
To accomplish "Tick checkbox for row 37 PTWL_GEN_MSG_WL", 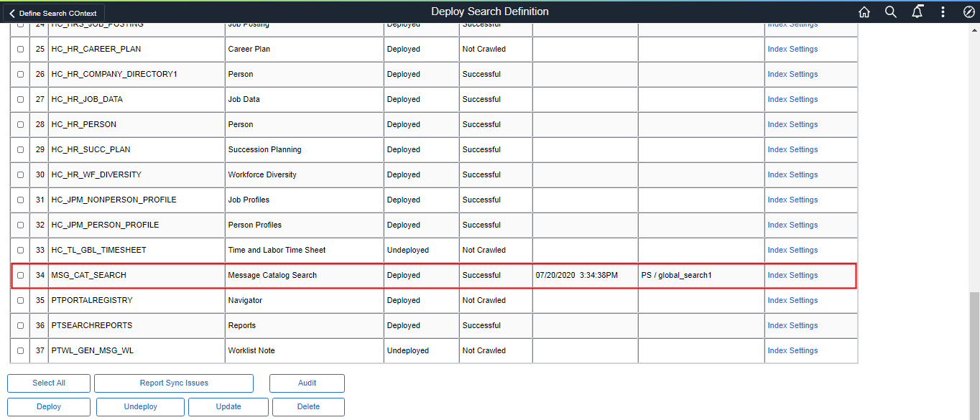I will [20, 351].
